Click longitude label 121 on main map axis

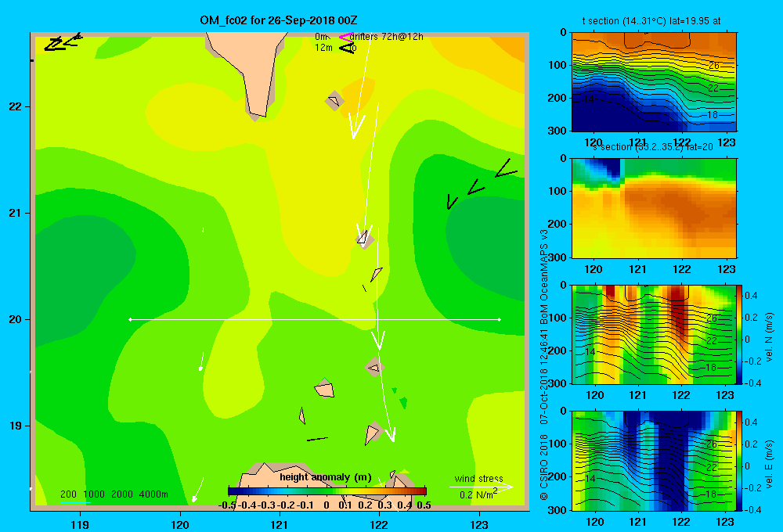tap(280, 524)
